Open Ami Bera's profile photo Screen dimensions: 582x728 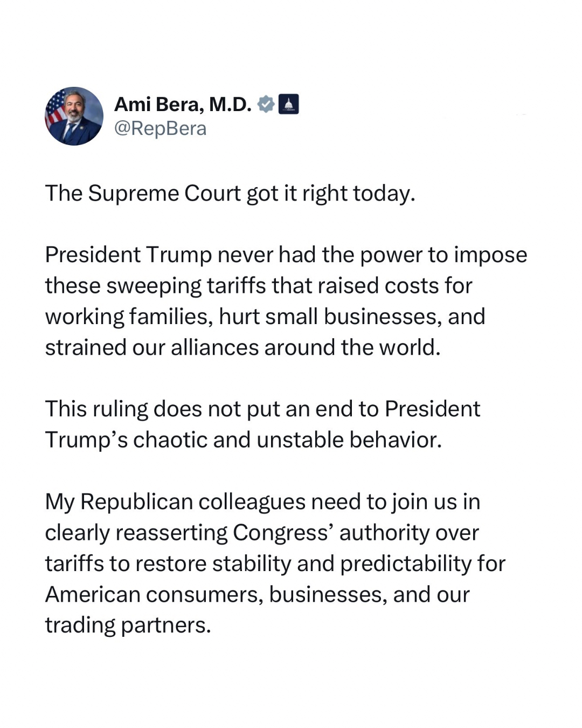point(74,116)
